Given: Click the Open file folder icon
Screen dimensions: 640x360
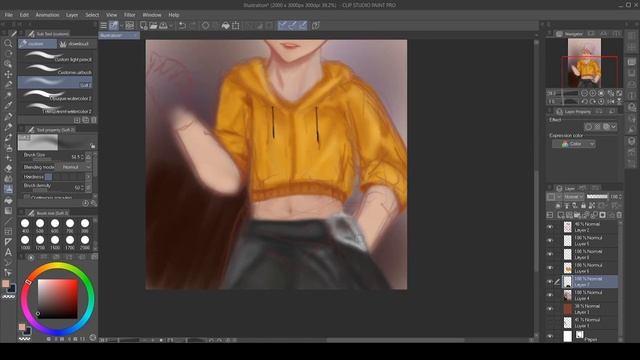Looking at the screenshot, I should point(153,26).
